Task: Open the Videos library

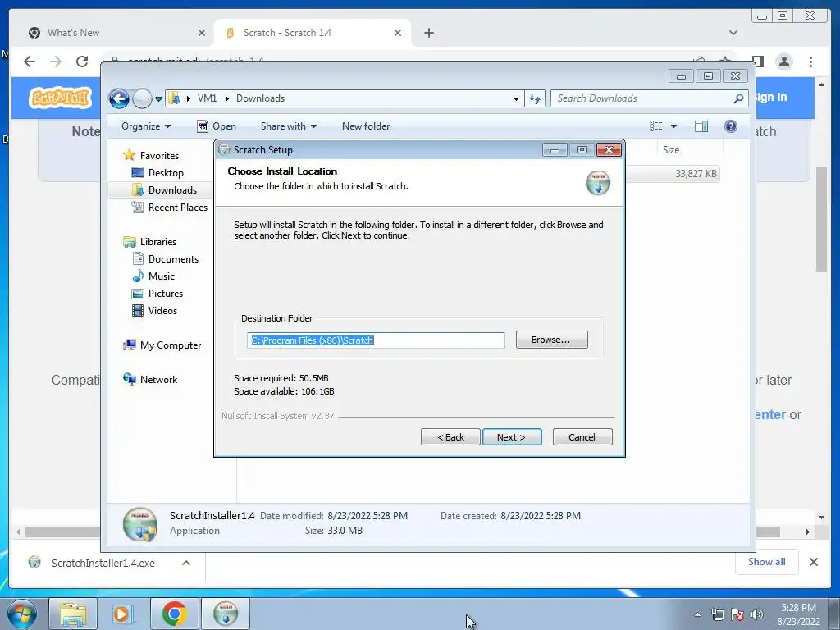Action: coord(162,311)
